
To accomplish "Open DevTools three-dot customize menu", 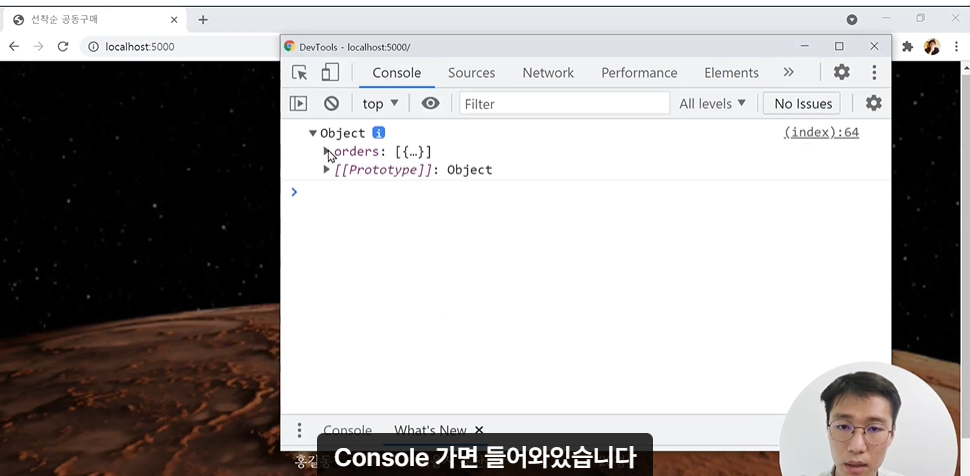I will [874, 72].
